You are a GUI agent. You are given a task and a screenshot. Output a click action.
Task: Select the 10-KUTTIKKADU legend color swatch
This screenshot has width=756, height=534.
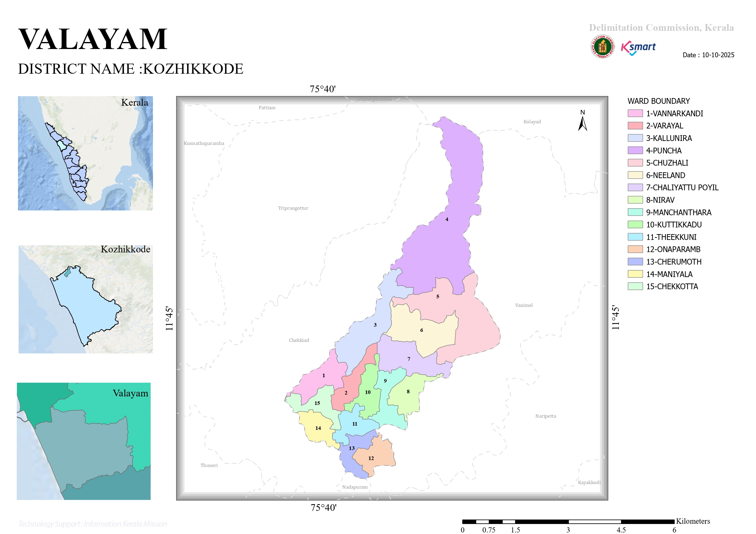pyautogui.click(x=635, y=224)
